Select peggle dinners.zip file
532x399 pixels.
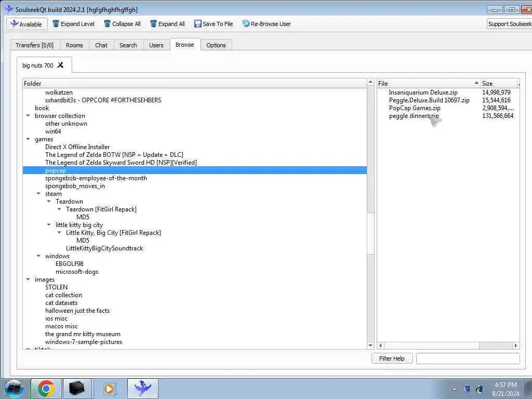pos(414,116)
